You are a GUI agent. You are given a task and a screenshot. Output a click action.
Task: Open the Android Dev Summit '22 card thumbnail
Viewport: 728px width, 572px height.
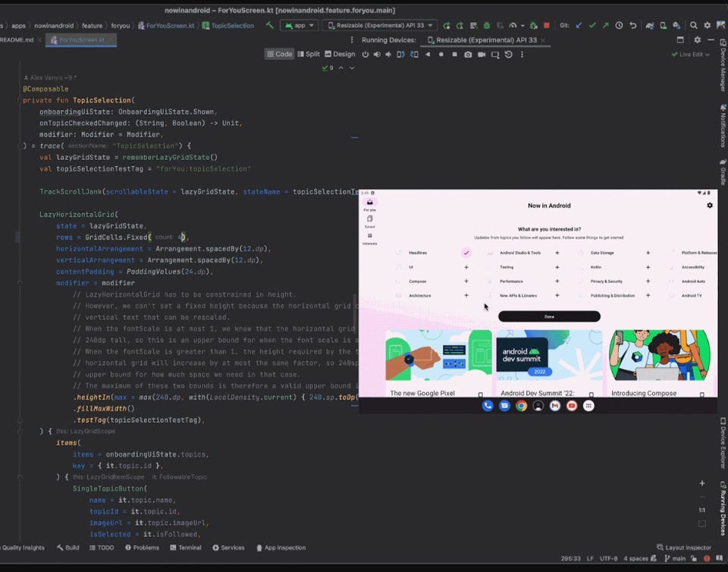pos(549,355)
